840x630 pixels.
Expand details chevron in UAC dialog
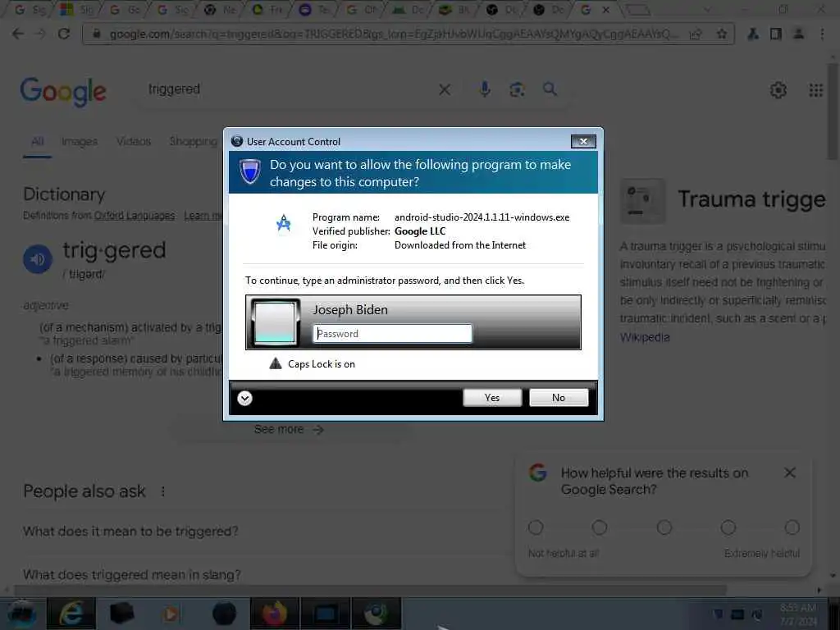tap(244, 398)
